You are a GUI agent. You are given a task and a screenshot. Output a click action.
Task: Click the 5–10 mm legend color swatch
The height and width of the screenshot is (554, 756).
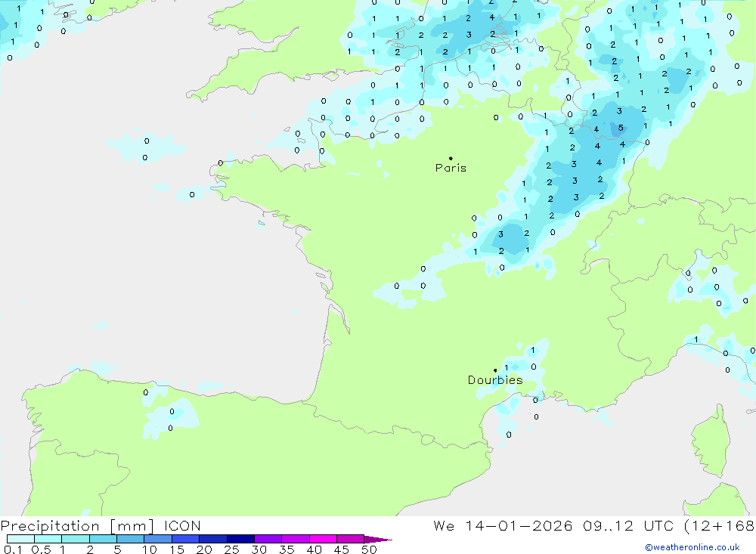click(x=131, y=539)
